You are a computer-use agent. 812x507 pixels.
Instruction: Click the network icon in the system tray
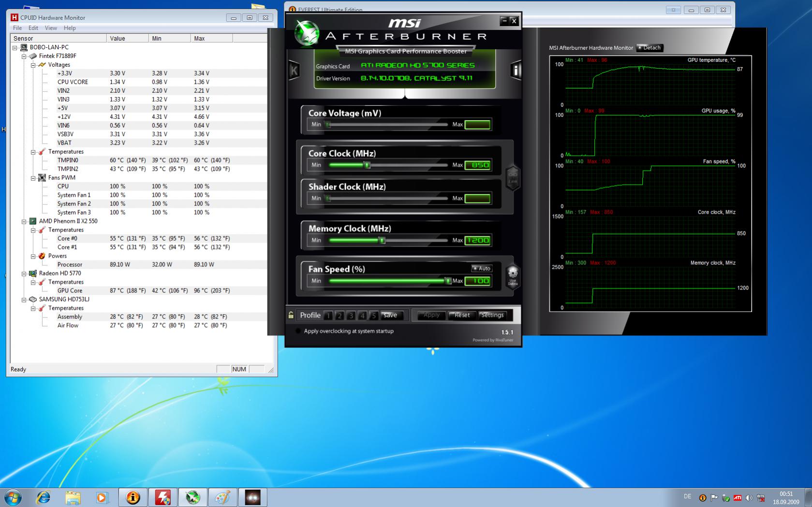click(x=761, y=498)
